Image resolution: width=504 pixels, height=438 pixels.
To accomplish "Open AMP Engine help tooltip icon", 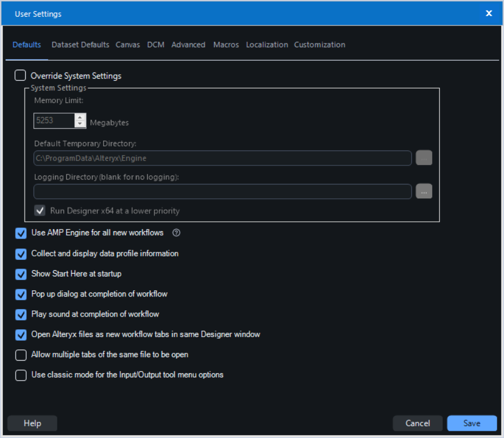I will tap(176, 232).
